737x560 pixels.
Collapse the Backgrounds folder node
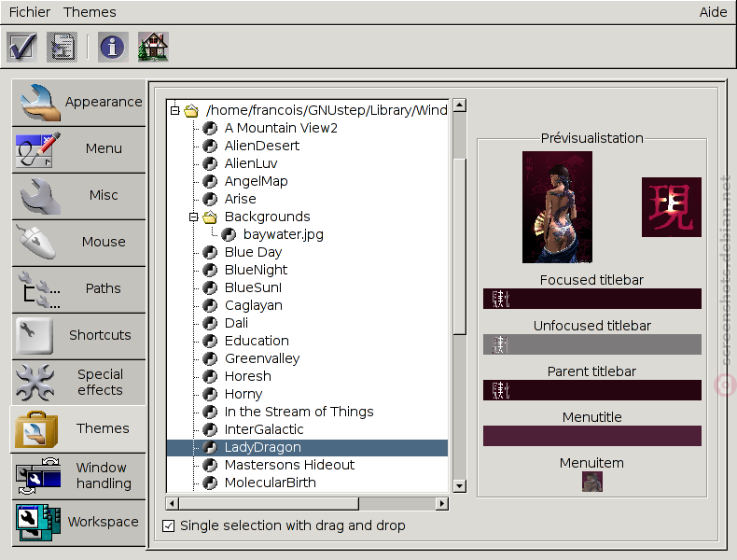(x=193, y=217)
